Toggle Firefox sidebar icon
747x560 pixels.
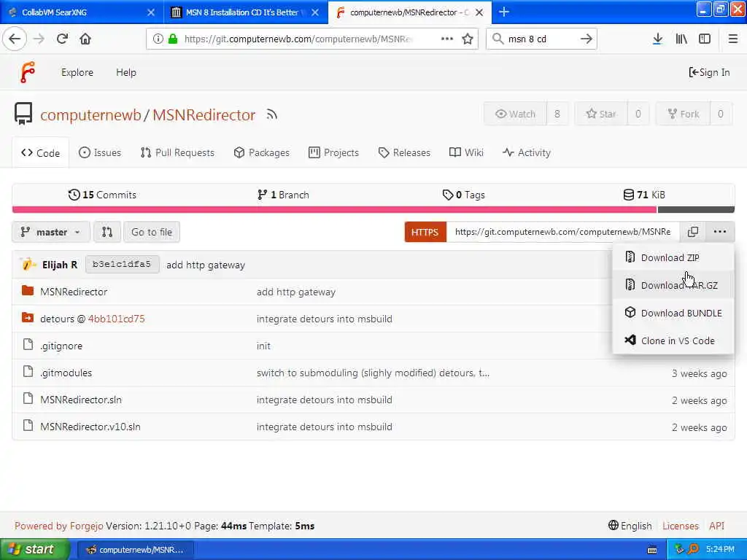point(705,39)
